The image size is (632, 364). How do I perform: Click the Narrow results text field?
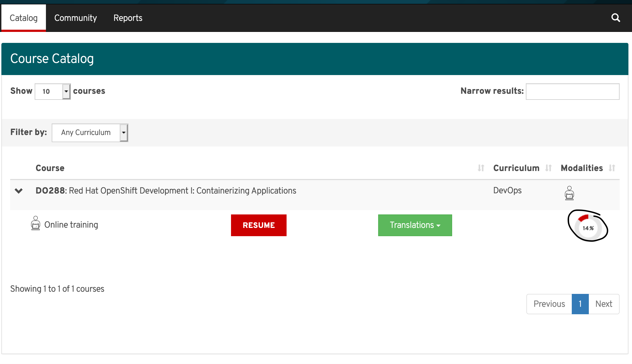click(x=572, y=92)
